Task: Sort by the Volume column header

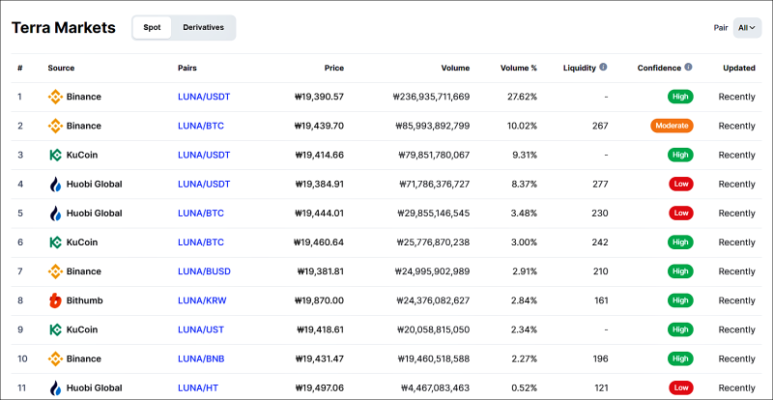Action: pos(456,68)
